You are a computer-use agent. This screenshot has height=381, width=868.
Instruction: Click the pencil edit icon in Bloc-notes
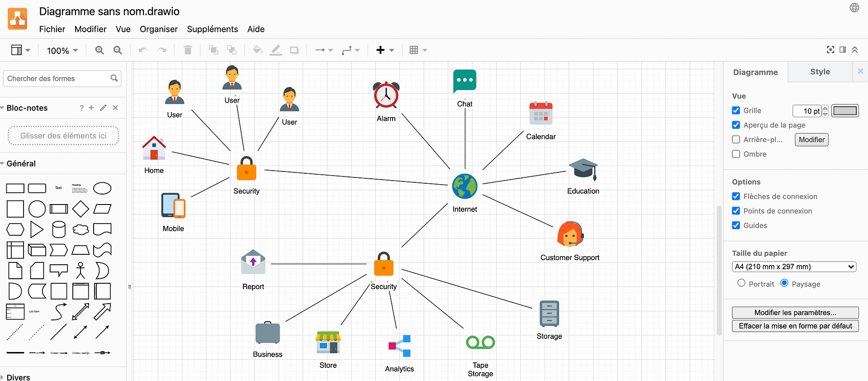point(103,108)
